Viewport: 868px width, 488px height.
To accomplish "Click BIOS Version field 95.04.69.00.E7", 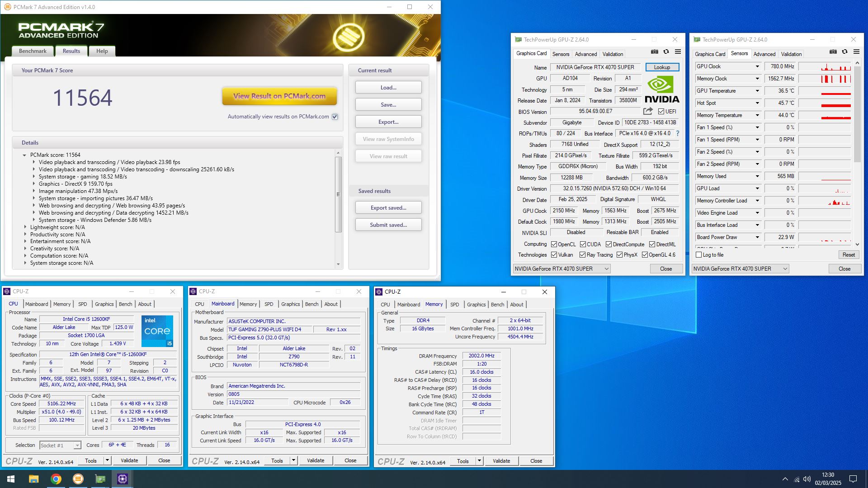I will [595, 111].
